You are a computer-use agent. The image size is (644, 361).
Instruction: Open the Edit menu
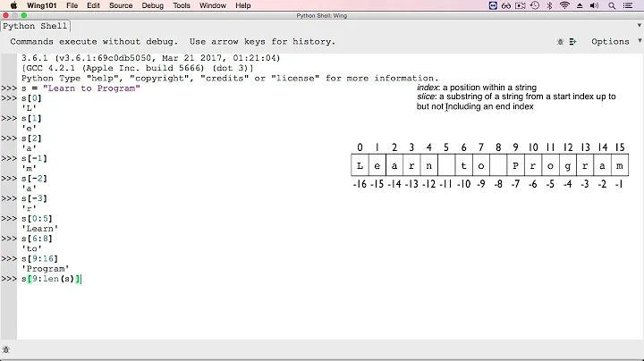tap(93, 5)
